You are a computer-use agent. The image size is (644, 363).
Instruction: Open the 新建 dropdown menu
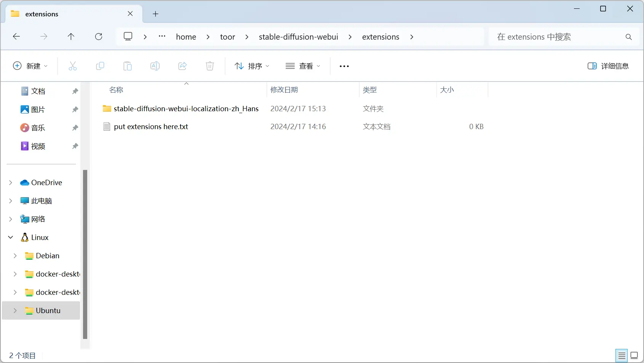30,66
